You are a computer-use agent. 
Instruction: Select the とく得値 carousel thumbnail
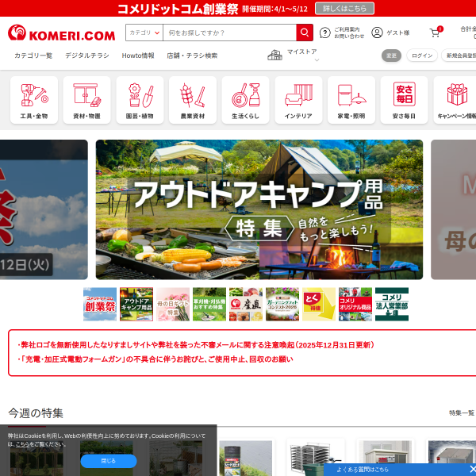319,304
